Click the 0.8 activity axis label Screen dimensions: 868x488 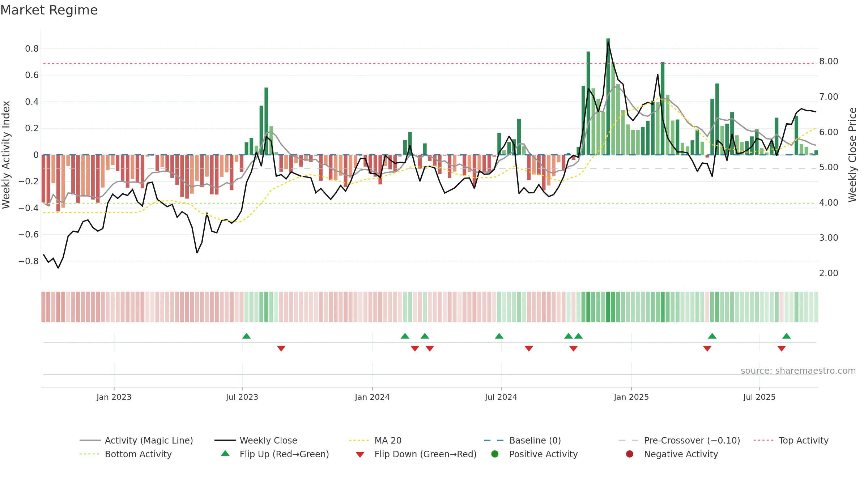32,48
